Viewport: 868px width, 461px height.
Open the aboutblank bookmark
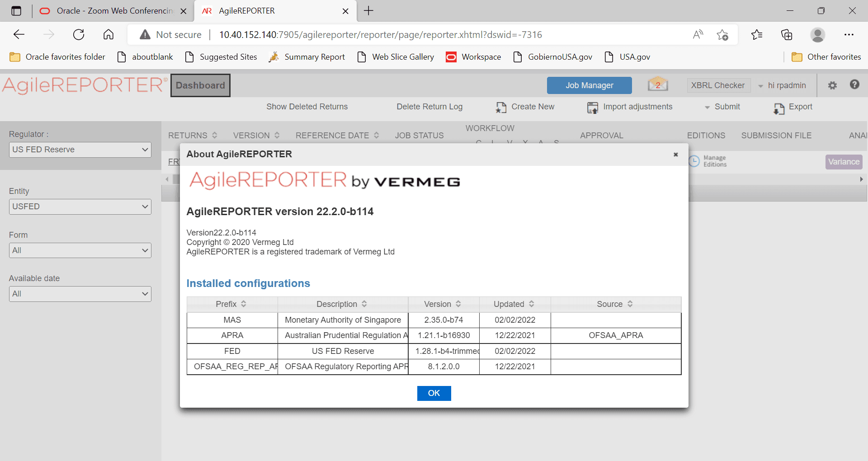[145, 57]
